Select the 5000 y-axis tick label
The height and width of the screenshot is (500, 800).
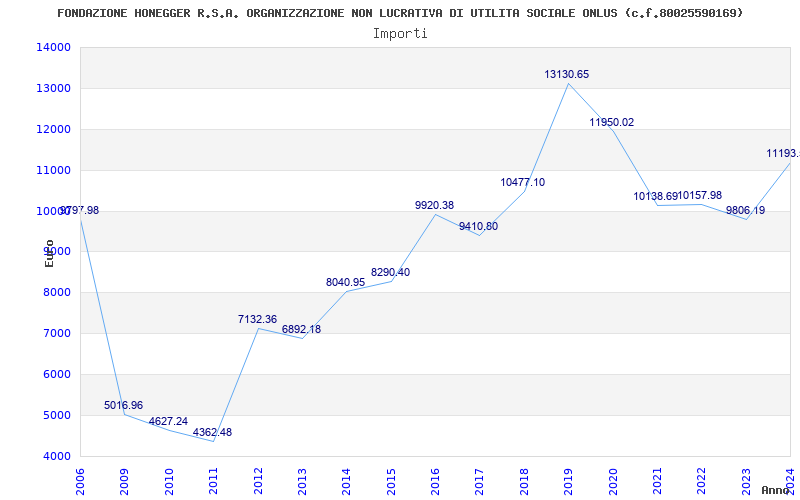pos(56,415)
